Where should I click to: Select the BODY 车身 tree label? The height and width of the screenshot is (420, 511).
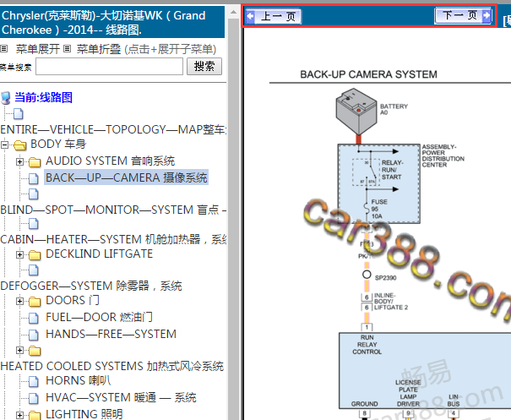[58, 144]
